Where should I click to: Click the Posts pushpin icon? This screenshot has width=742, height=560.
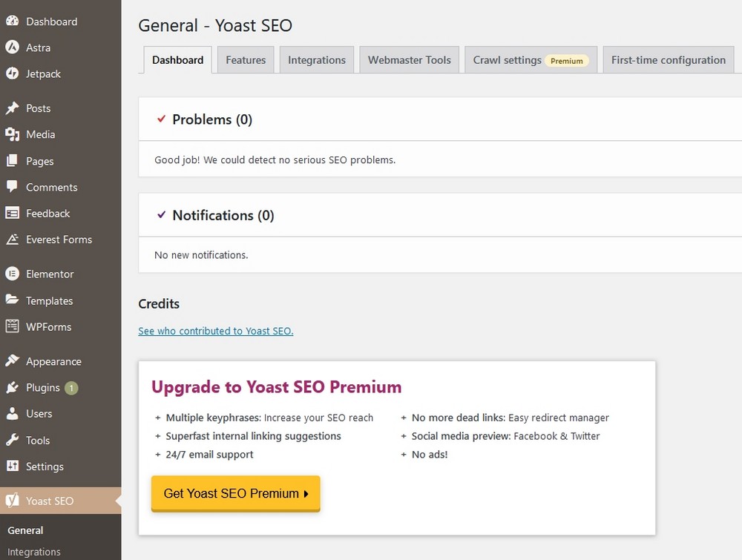click(13, 108)
